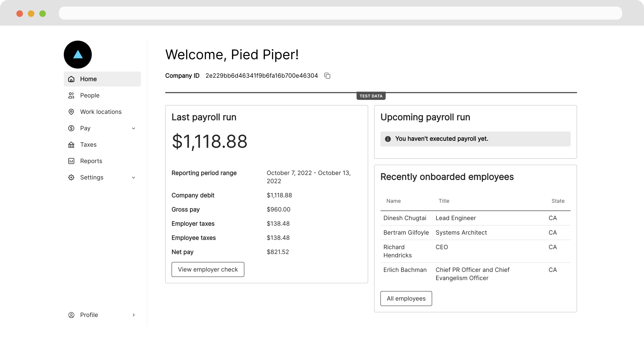Go to the Home page
This screenshot has height=353, width=644.
point(102,79)
